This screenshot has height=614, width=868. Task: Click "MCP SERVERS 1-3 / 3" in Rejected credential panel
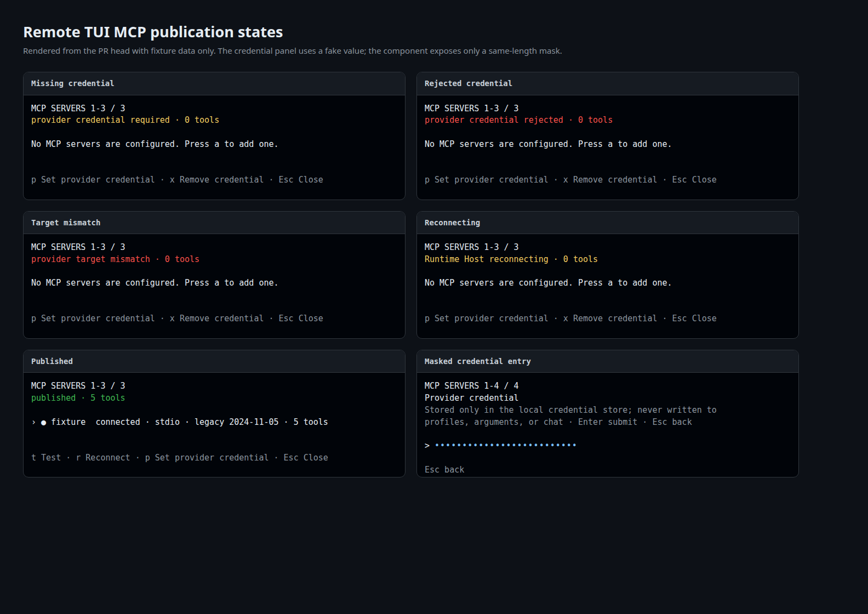click(472, 109)
